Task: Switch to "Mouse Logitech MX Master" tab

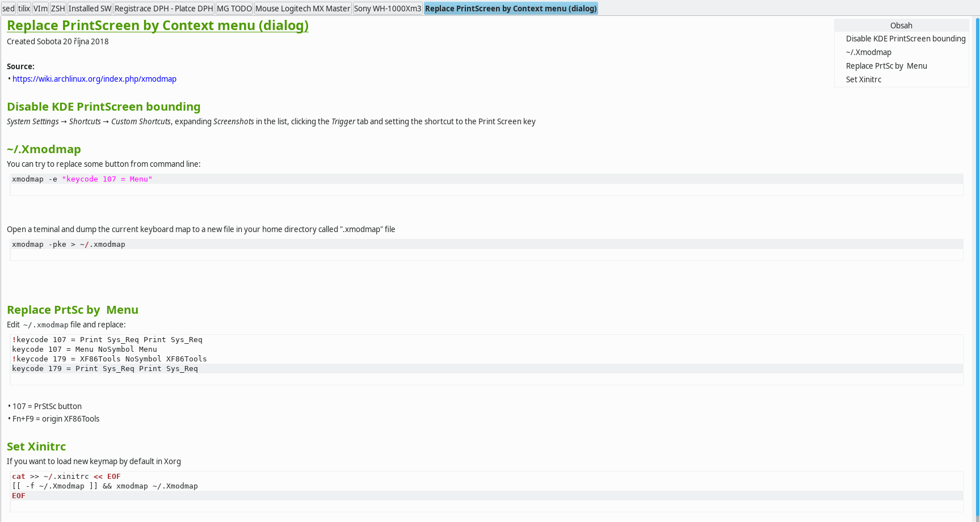Action: (302, 8)
